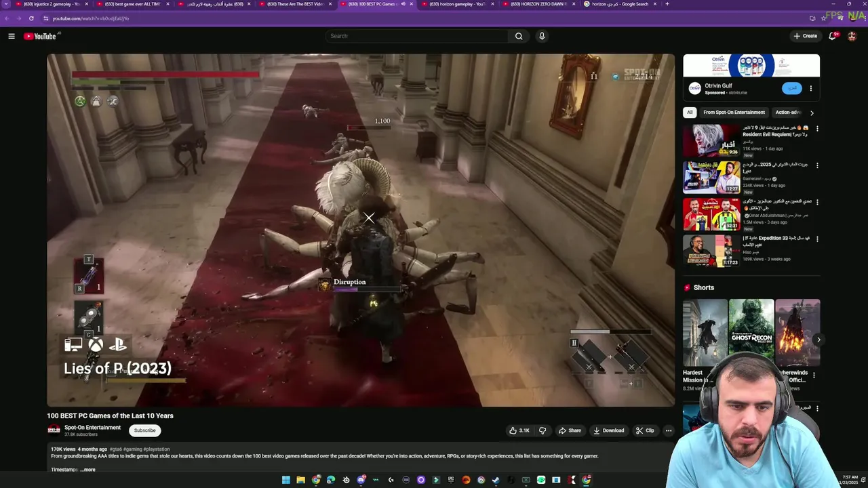
Task: Open Resident Evil Requiem video thumbnail
Action: [x=711, y=141]
